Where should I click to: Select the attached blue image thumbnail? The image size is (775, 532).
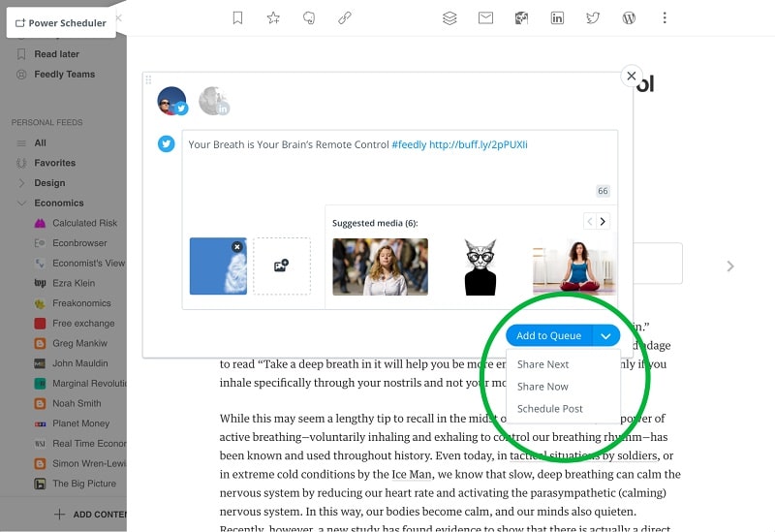218,266
